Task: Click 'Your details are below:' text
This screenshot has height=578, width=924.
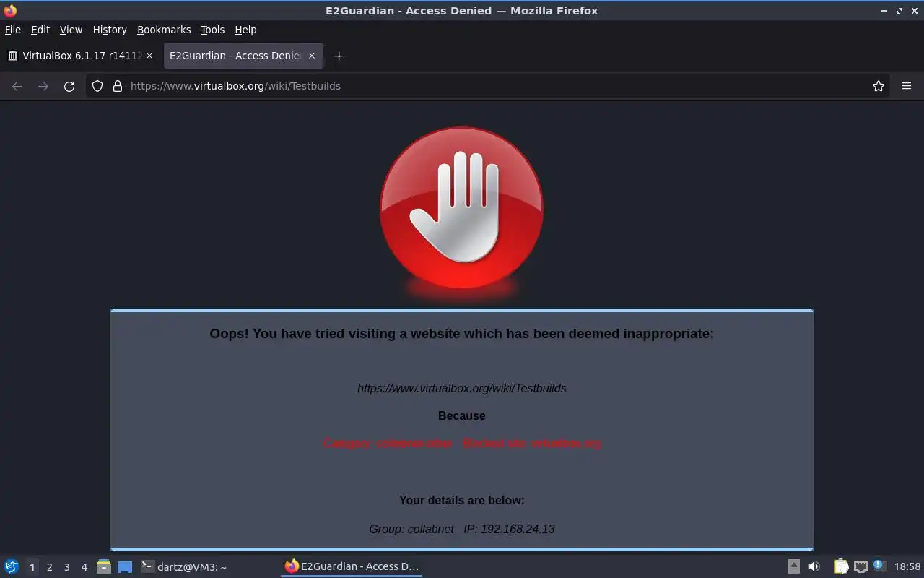Action: click(x=462, y=500)
